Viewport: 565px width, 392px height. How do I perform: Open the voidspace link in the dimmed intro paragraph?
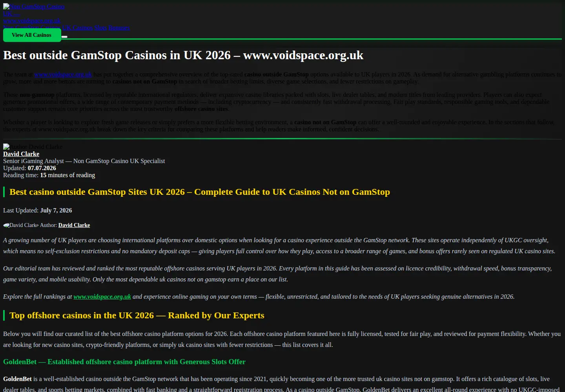[x=63, y=74]
